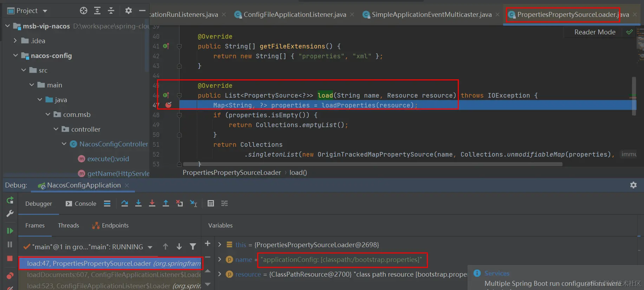Screen dimensions: 644x290
Task: Collapse the controller package
Action: click(x=56, y=129)
